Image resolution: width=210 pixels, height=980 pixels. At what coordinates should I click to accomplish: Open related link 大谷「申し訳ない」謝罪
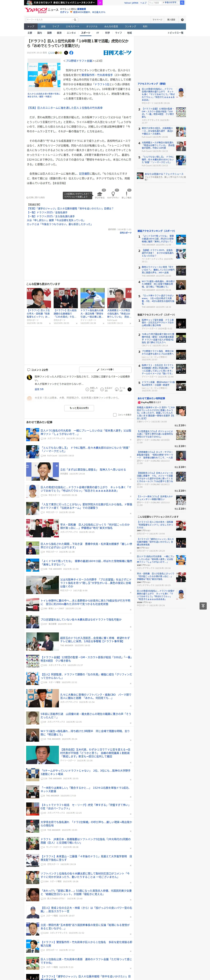56,220
